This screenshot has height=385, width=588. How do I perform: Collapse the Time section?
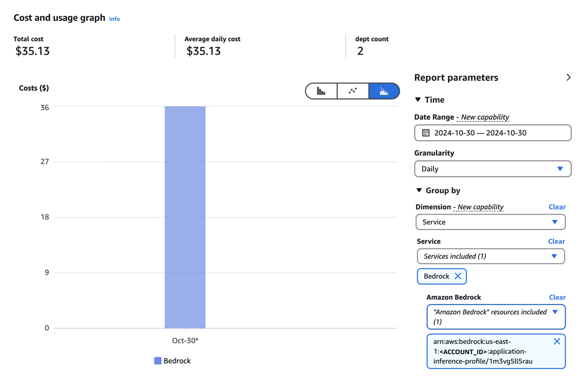418,100
